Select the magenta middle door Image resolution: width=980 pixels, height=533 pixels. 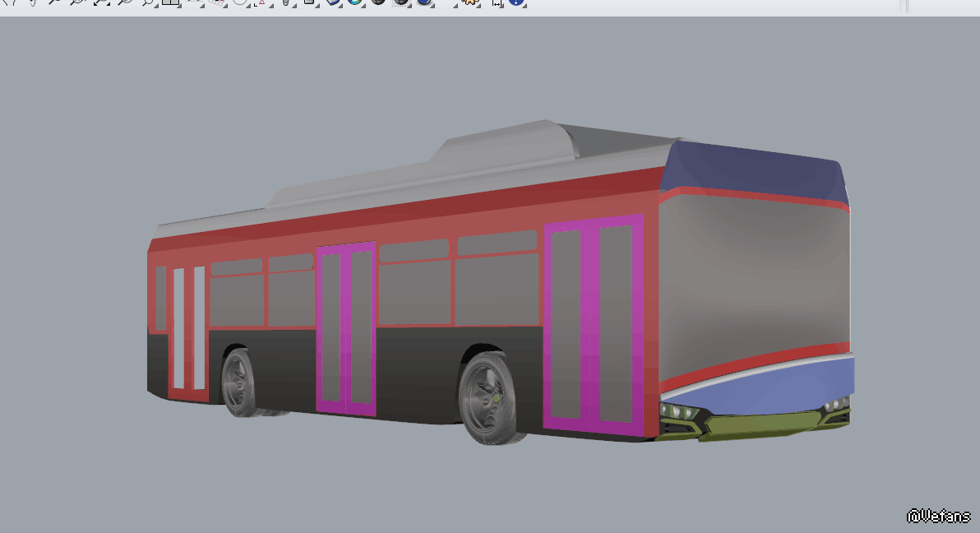346,329
